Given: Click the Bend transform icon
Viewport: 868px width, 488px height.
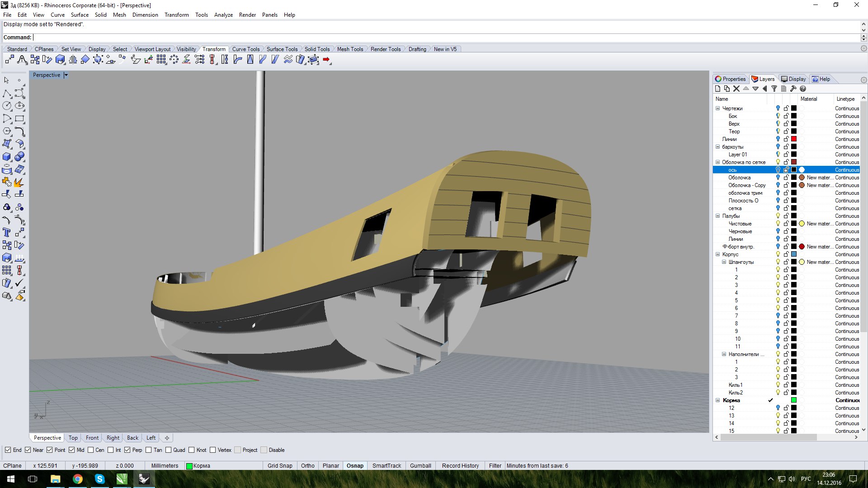Looking at the screenshot, I should [x=237, y=60].
